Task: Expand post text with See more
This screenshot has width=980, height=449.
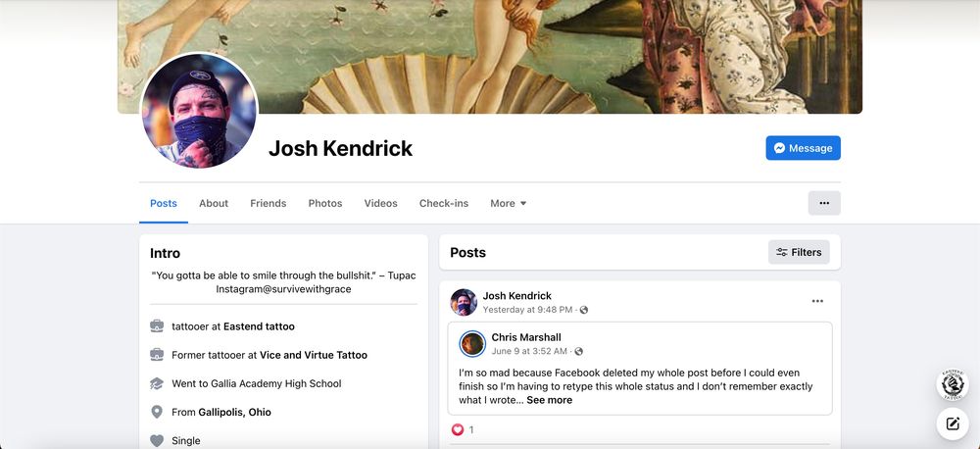Action: pos(549,400)
